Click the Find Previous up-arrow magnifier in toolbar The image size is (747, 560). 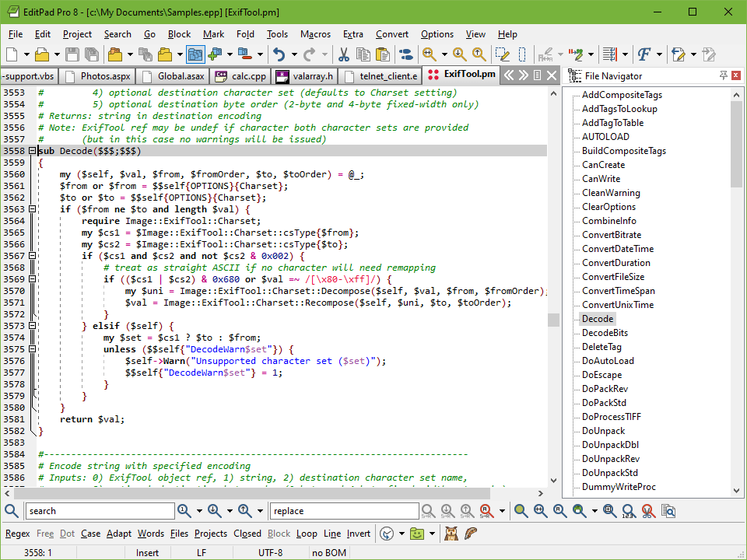pos(479,54)
